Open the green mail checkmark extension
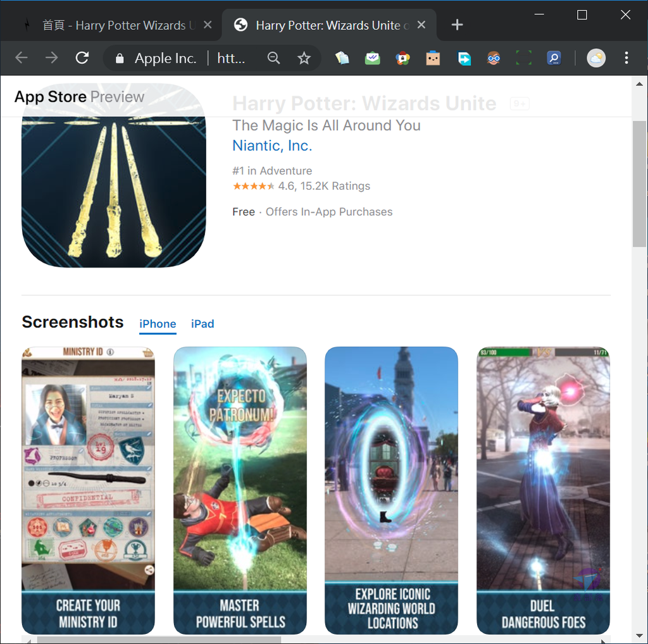Screen dimensions: 648x644 (372, 58)
